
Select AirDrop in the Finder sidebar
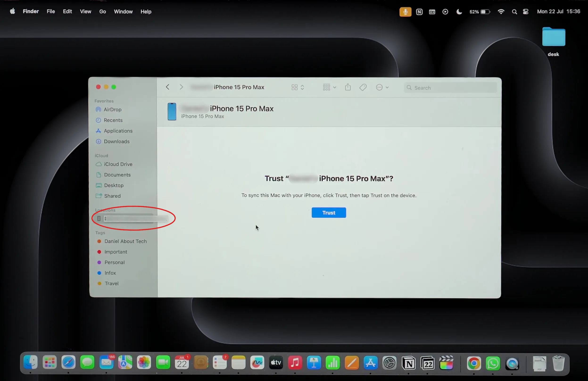tap(112, 109)
